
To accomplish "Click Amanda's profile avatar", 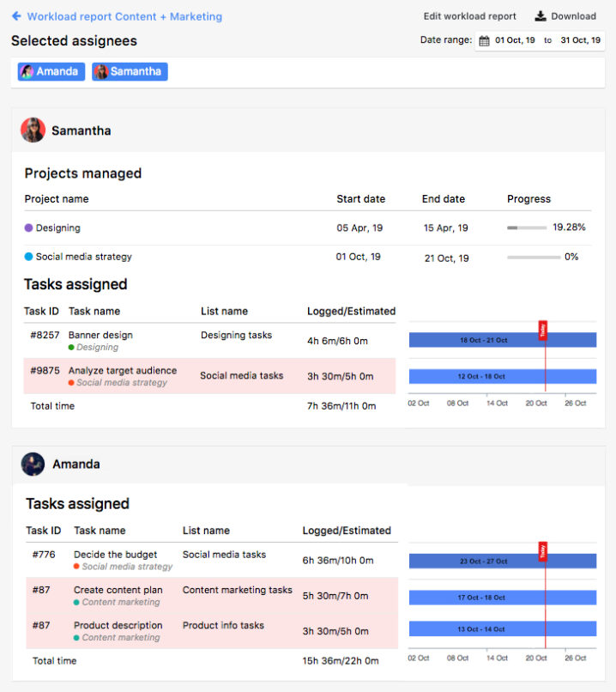I will pyautogui.click(x=31, y=464).
